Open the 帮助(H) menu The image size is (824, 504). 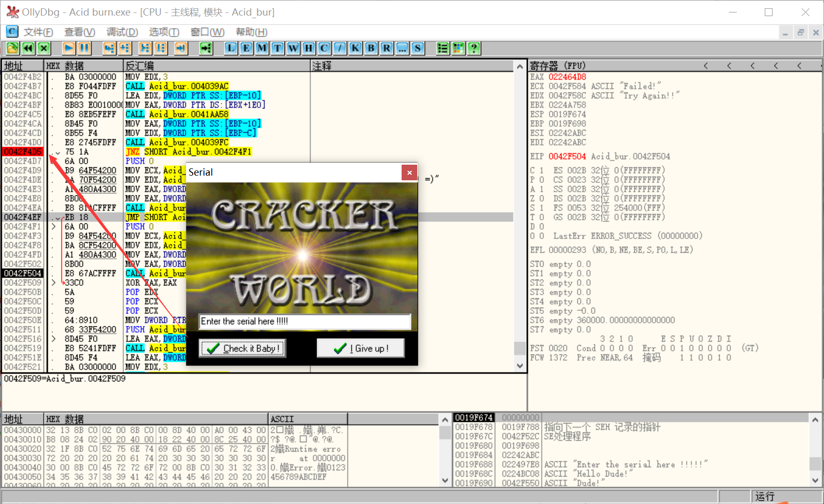click(x=251, y=32)
